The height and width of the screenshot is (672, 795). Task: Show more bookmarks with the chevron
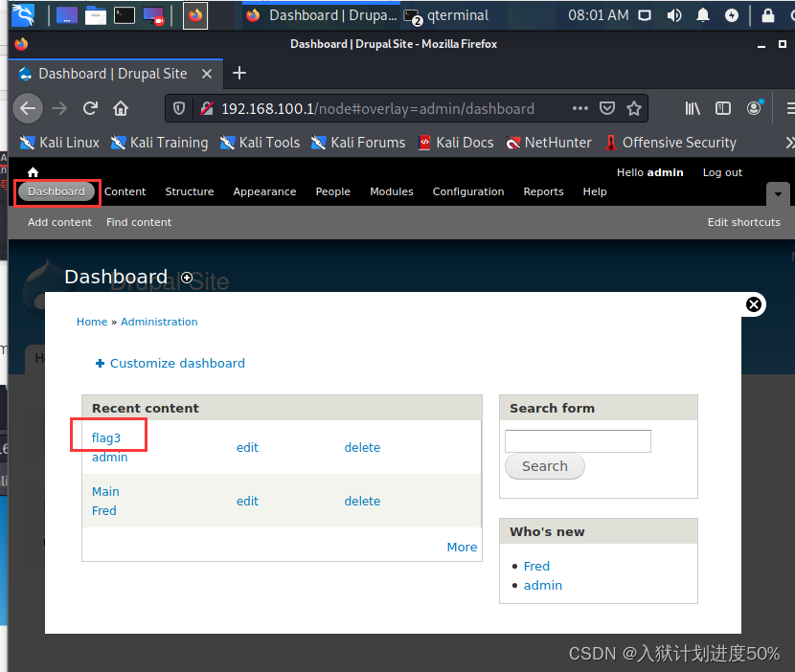tap(789, 143)
